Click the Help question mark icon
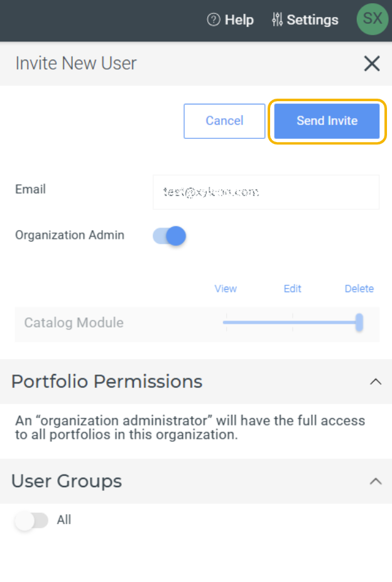Image resolution: width=392 pixels, height=582 pixels. 213,19
